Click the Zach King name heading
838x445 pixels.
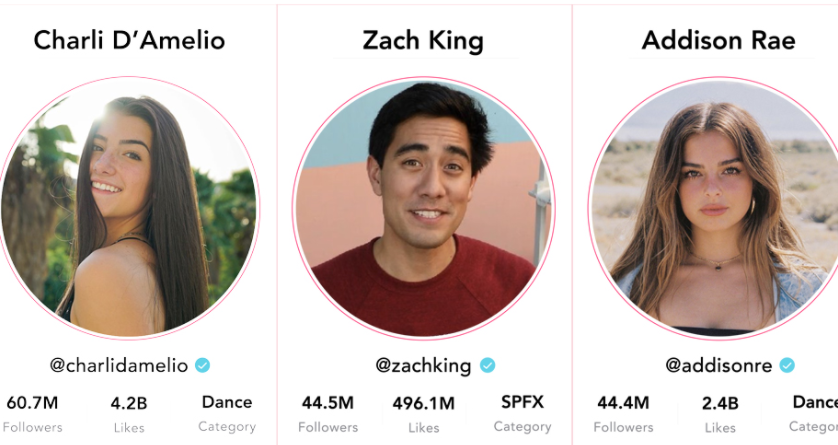pos(423,40)
